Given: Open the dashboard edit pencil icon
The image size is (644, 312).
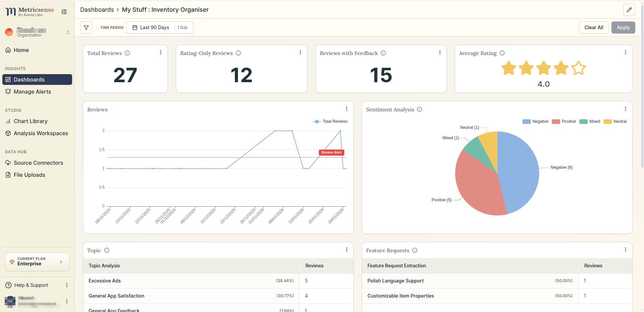Looking at the screenshot, I should (x=629, y=10).
